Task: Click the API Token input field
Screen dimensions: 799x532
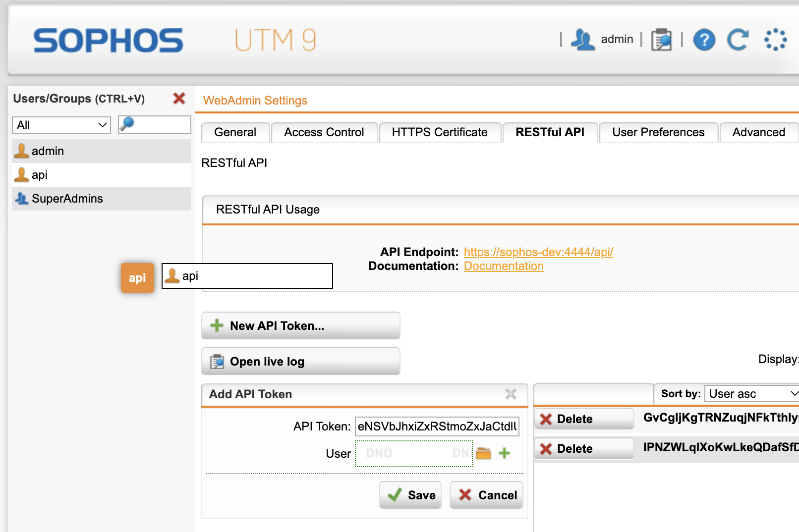Action: coord(437,426)
